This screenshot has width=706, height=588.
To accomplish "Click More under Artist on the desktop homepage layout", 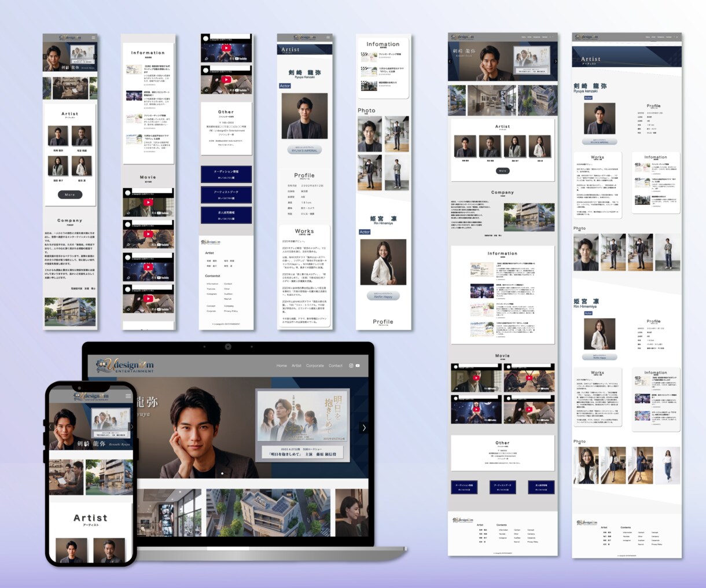I will [502, 171].
